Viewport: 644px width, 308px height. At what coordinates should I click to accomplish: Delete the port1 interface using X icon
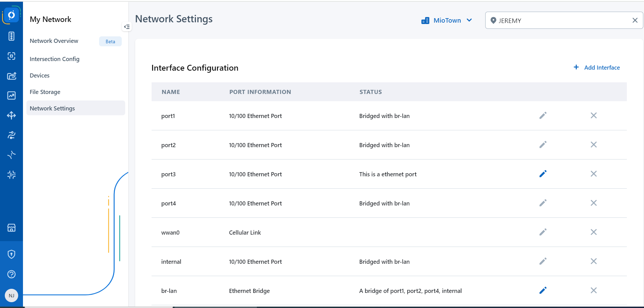point(593,116)
